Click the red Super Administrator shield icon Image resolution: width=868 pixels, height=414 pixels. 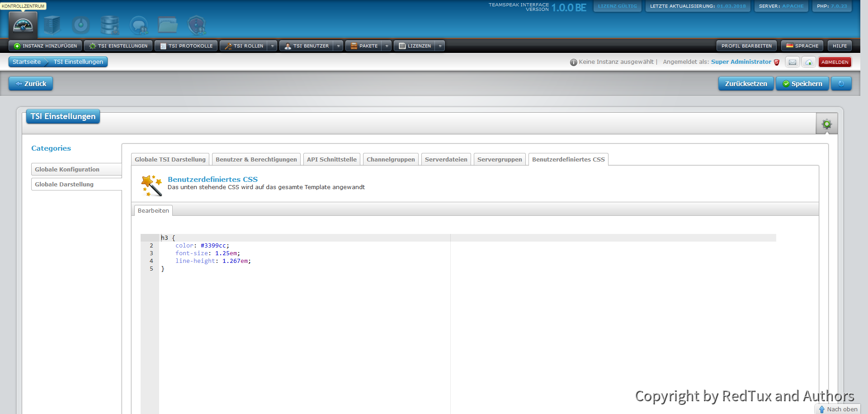click(x=777, y=62)
